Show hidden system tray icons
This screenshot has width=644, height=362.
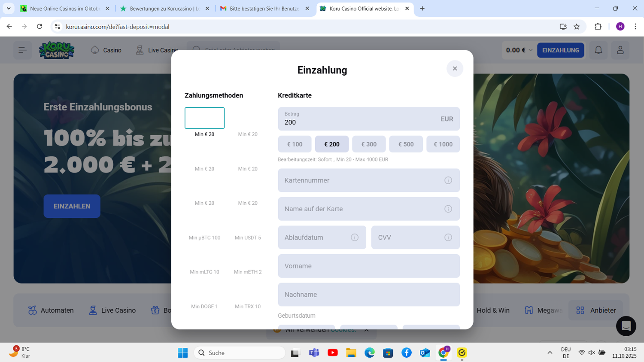(550, 353)
